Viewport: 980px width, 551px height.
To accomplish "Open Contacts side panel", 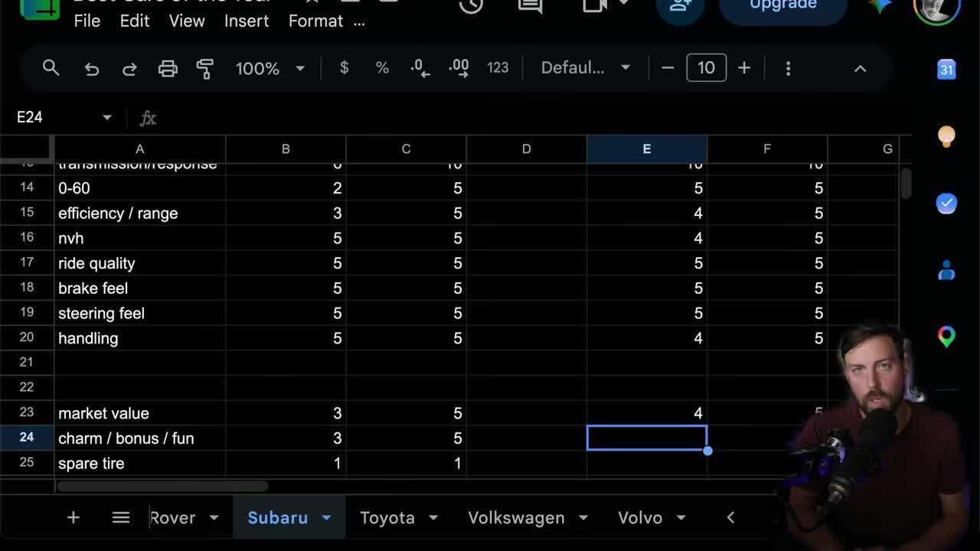I will tap(947, 270).
